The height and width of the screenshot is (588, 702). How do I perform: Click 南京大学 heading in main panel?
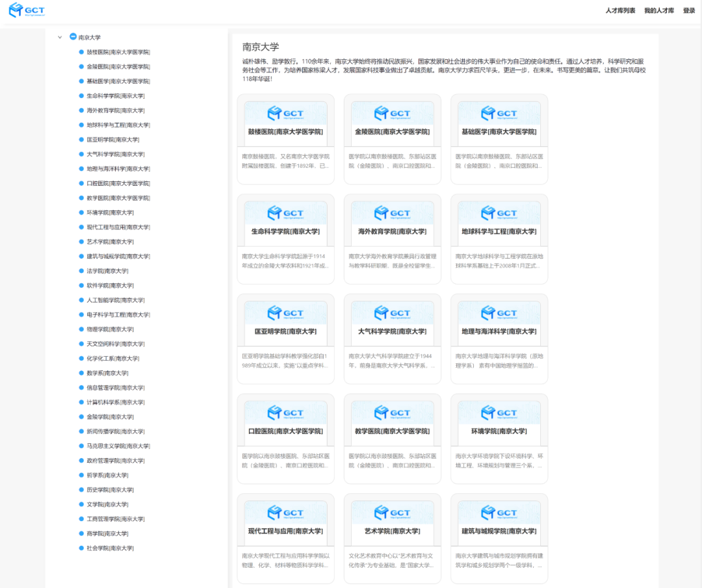(261, 47)
